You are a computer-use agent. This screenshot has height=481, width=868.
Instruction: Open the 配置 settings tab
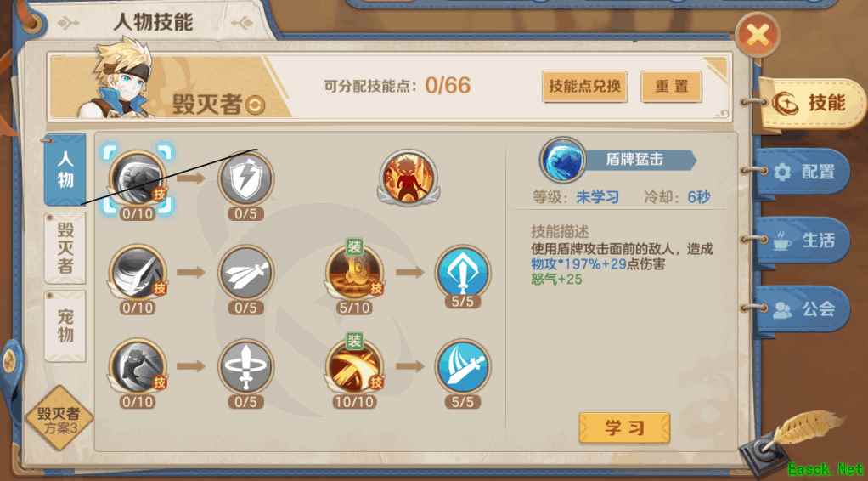[803, 172]
